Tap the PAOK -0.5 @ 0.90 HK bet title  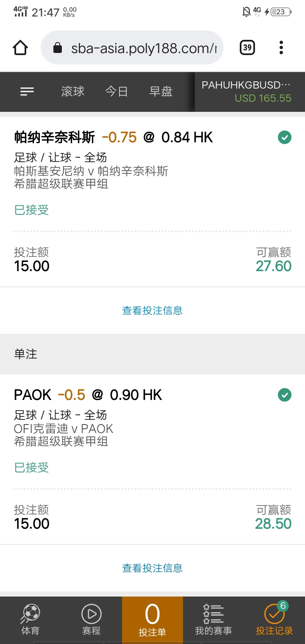click(88, 395)
